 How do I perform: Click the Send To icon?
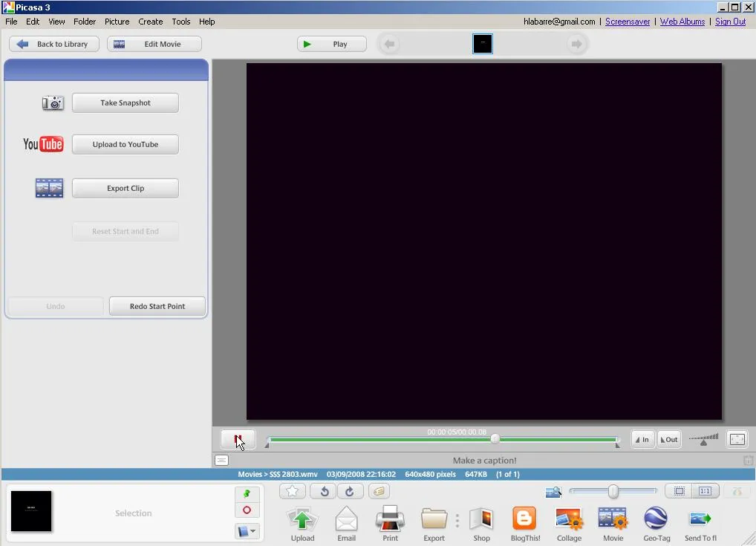(x=700, y=519)
